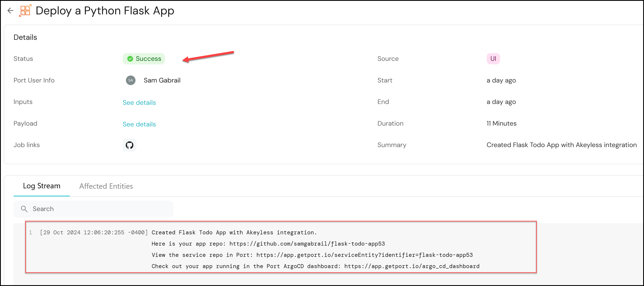
Task: Click the 11 Minutes duration value
Action: click(501, 124)
